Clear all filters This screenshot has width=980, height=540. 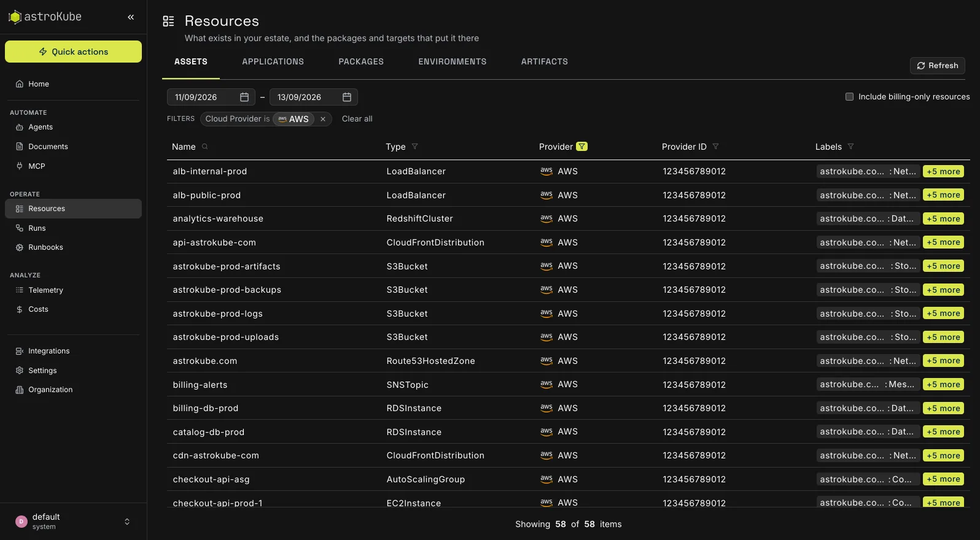tap(357, 119)
